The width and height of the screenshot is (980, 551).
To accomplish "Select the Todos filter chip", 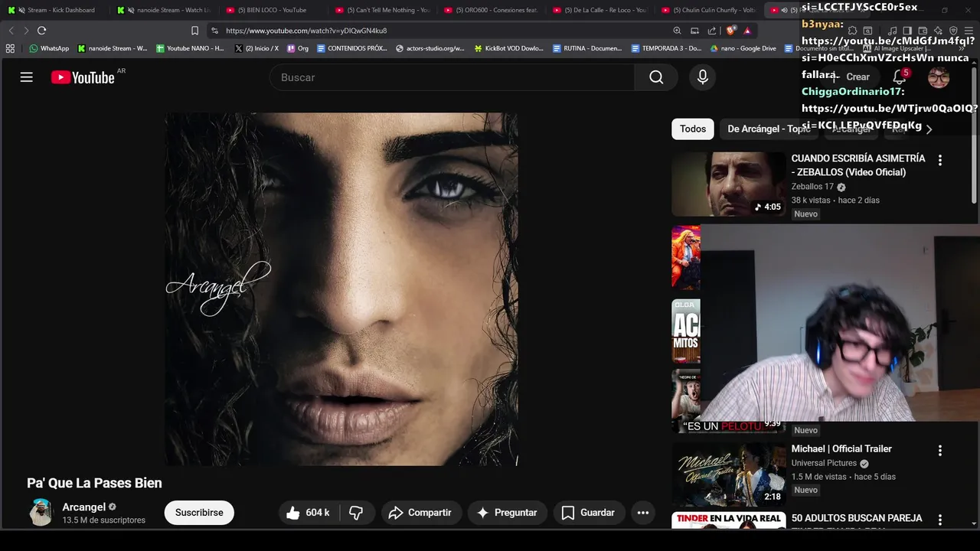I will (x=693, y=129).
